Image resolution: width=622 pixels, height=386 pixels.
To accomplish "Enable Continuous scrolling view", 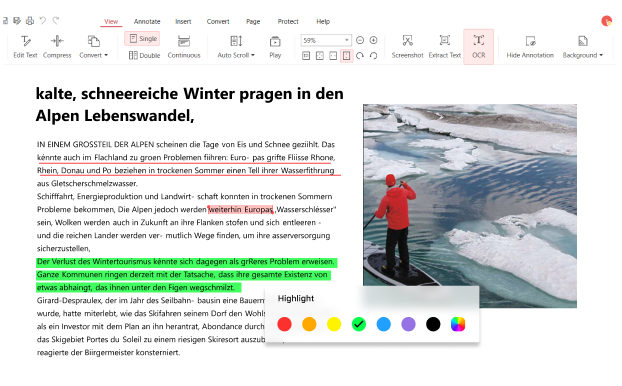I will (x=184, y=47).
